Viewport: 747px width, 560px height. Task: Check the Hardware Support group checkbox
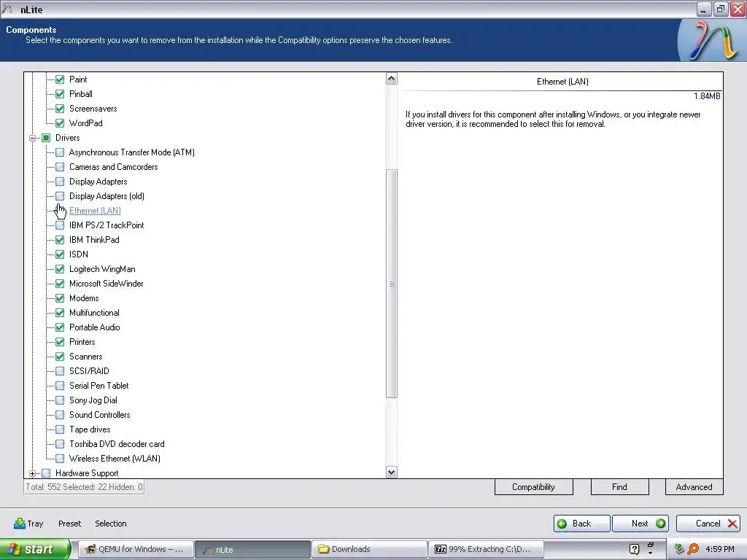46,472
